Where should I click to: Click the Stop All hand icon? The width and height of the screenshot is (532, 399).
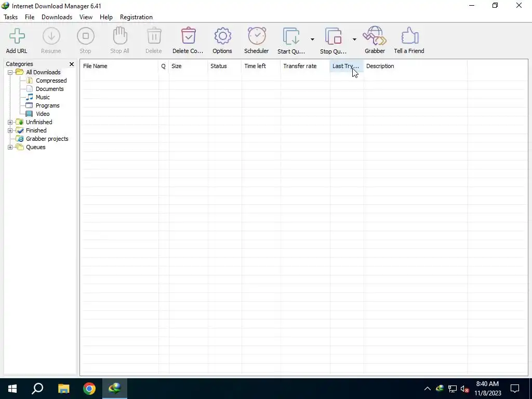point(120,36)
